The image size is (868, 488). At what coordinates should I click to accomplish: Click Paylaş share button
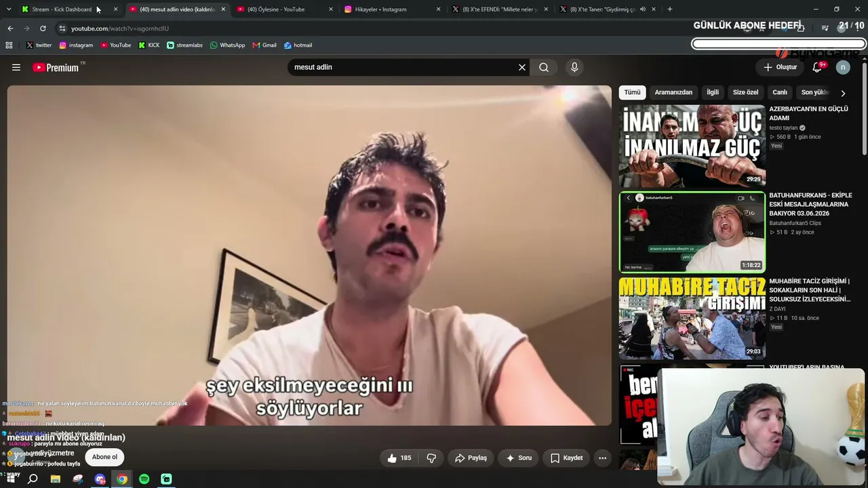coord(471,458)
